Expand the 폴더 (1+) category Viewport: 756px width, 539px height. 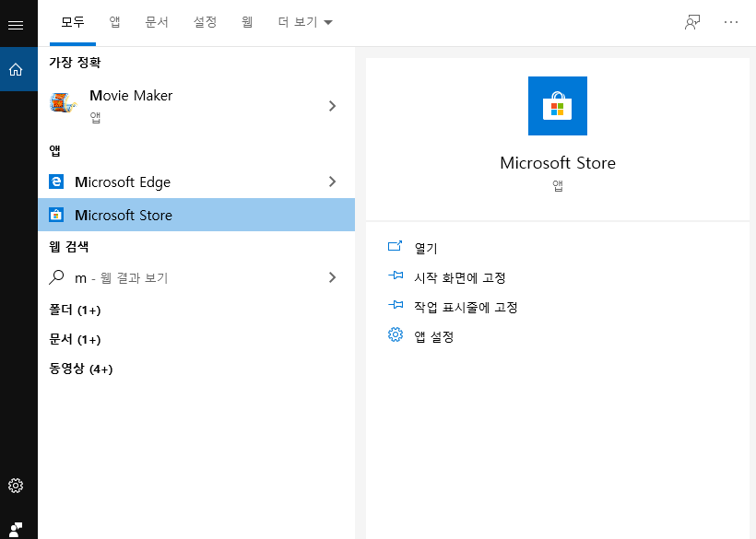pyautogui.click(x=75, y=310)
